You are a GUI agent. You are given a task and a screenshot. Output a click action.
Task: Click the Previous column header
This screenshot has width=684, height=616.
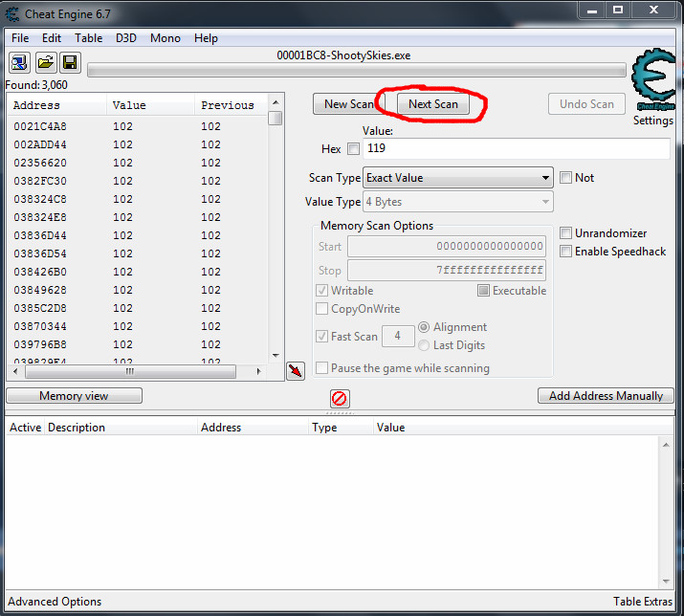[231, 105]
